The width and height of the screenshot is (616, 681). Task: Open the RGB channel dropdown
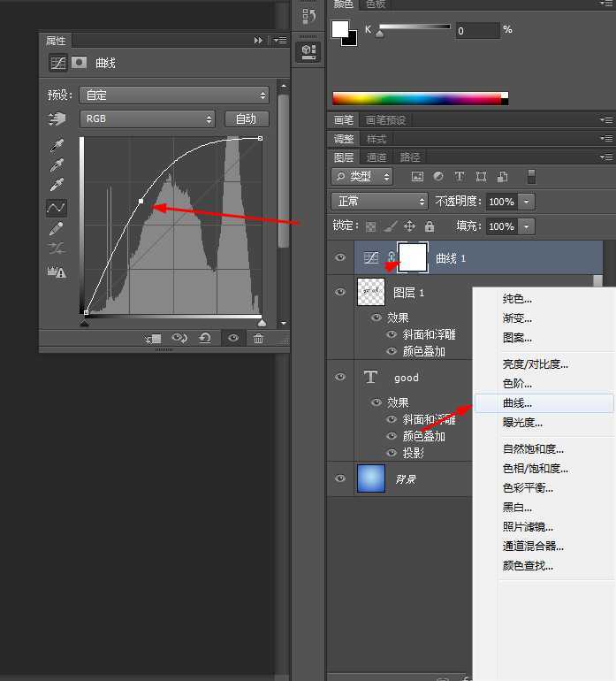click(148, 119)
